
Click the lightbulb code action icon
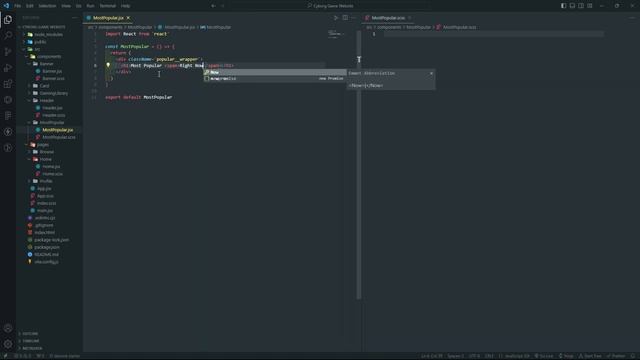coord(108,65)
